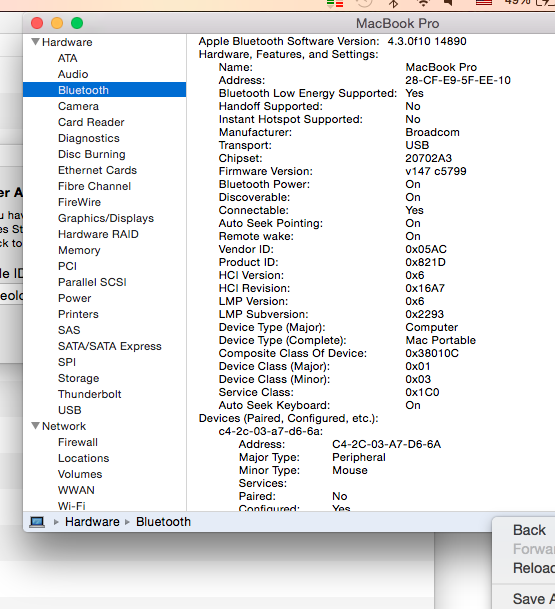The height and width of the screenshot is (609, 555).
Task: Click the HCI Revision value 0x16A7
Action: tap(425, 288)
